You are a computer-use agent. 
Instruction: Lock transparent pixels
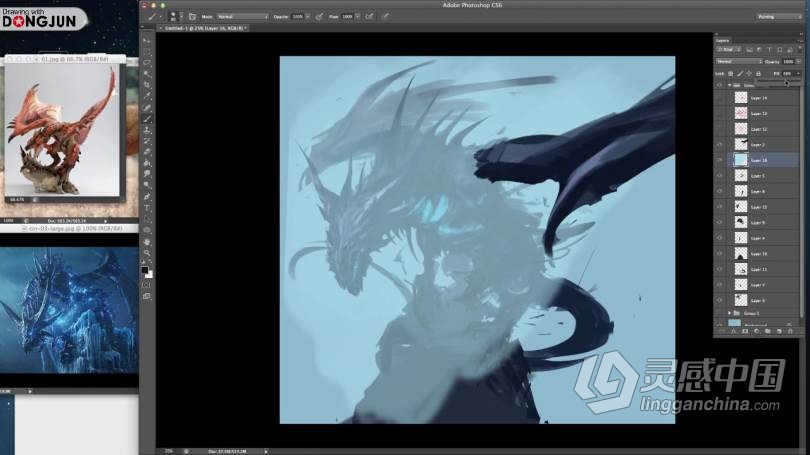pyautogui.click(x=730, y=74)
